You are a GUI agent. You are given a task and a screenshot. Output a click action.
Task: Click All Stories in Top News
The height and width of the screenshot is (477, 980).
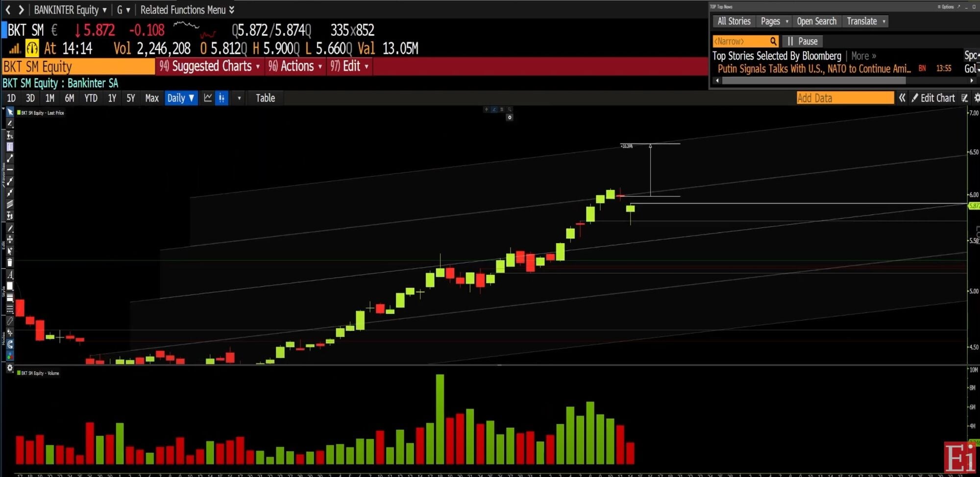(734, 21)
